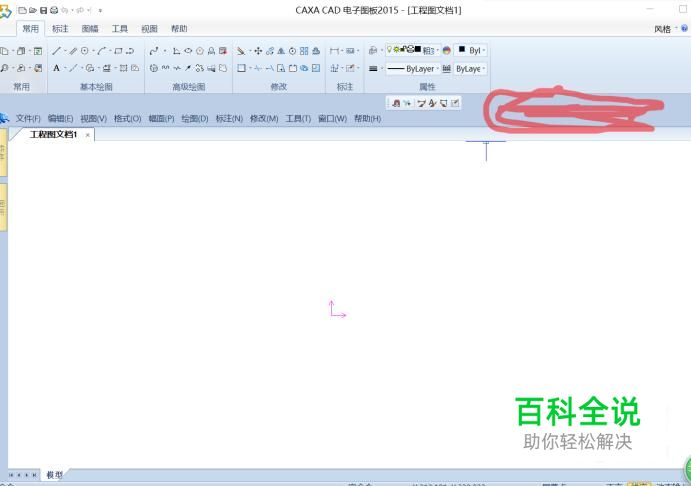Click the first icon in floating toolbar
The image size is (691, 486).
[396, 103]
